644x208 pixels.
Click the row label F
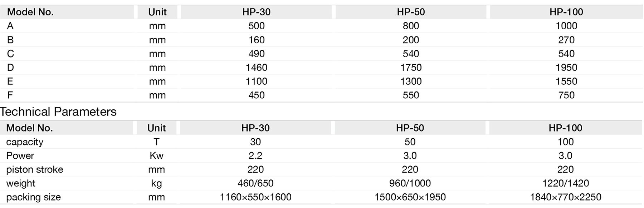[10, 95]
